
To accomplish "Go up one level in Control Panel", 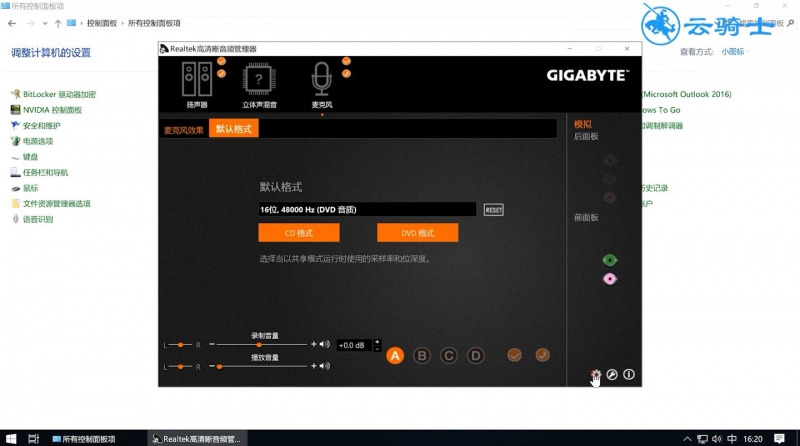I will 58,23.
